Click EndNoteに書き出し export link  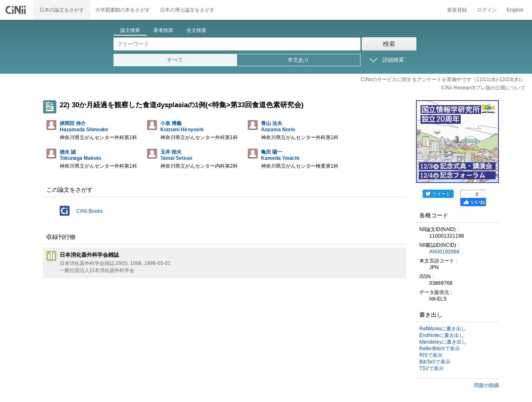click(442, 335)
